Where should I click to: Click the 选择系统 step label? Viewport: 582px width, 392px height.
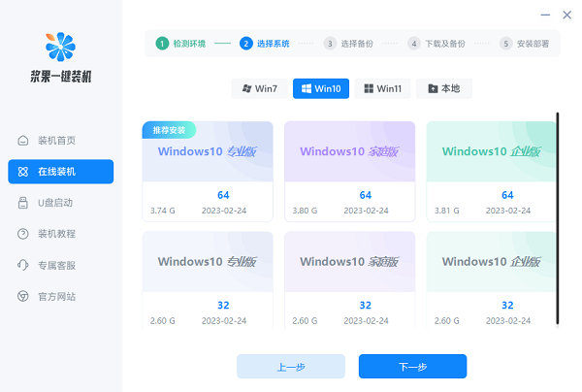point(274,44)
